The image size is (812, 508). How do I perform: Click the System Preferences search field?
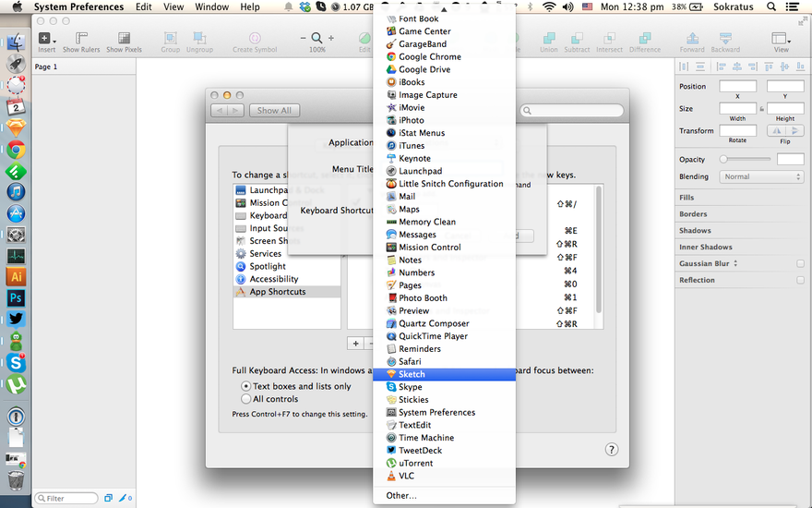tap(571, 111)
